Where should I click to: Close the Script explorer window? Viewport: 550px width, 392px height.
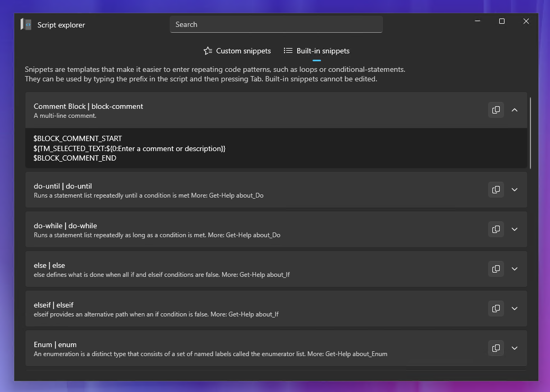click(526, 21)
